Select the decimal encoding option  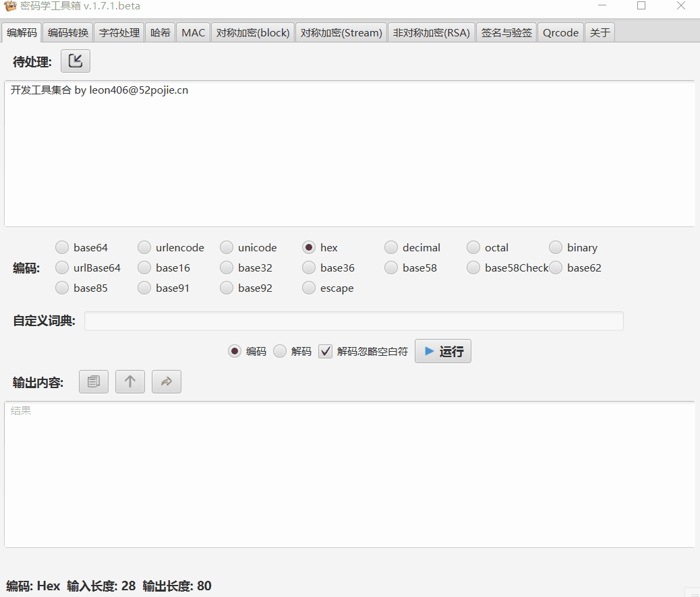[390, 247]
